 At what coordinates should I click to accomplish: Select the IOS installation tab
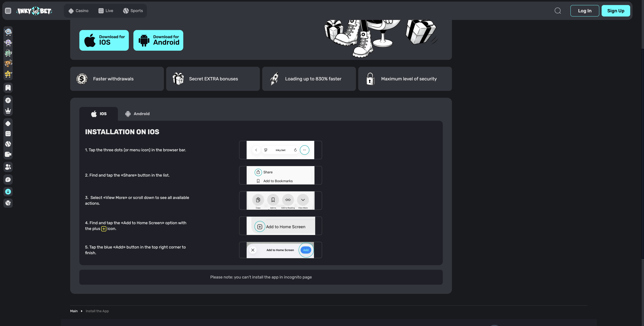98,114
